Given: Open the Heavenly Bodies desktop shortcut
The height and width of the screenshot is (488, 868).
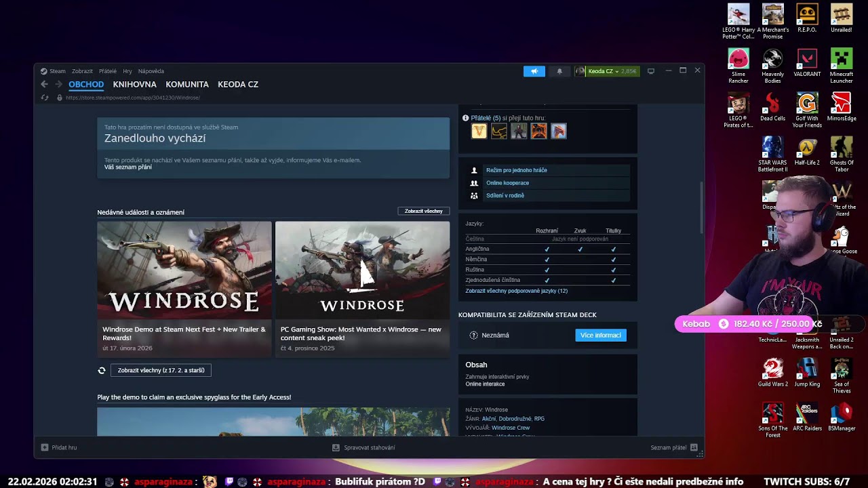Looking at the screenshot, I should 773,66.
